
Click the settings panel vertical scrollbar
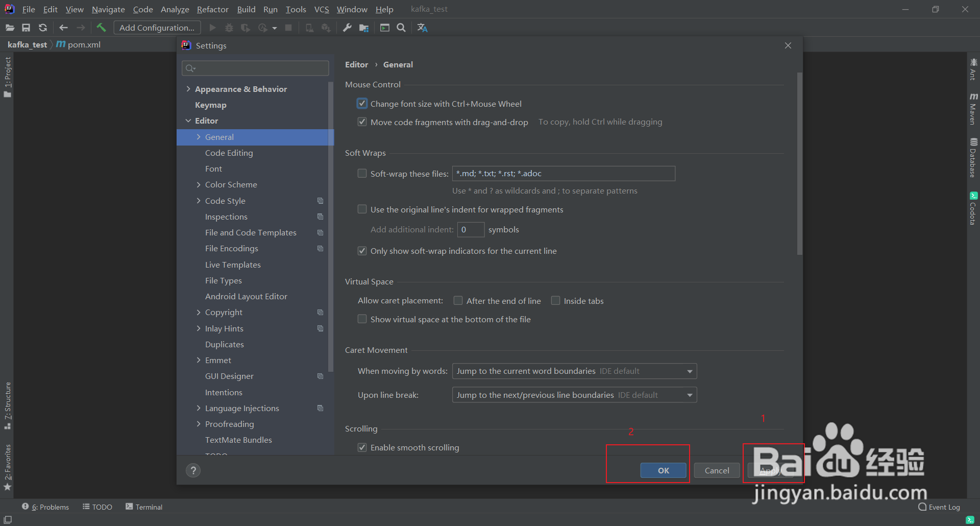coord(799,163)
